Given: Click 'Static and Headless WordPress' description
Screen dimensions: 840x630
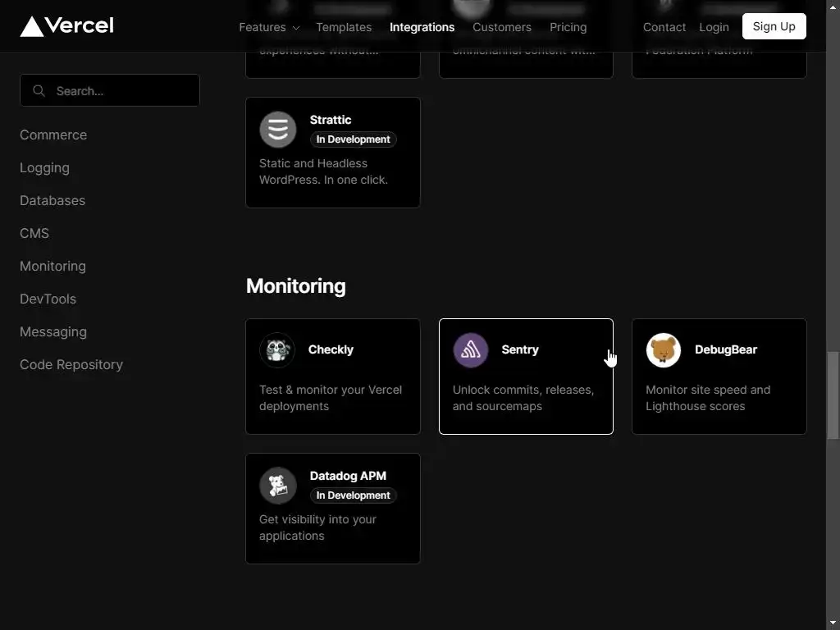Looking at the screenshot, I should [x=323, y=171].
